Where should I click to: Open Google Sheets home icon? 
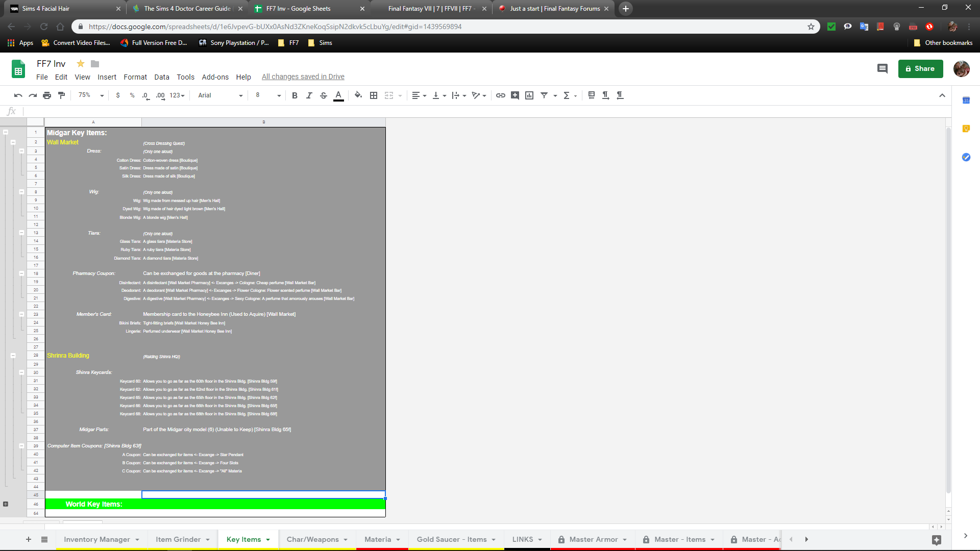[18, 69]
